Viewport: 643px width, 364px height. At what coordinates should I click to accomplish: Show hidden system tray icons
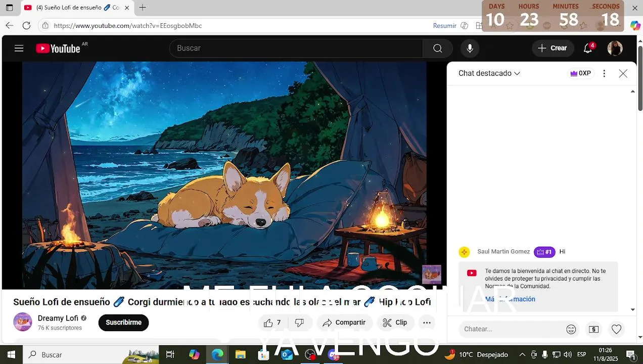(522, 355)
